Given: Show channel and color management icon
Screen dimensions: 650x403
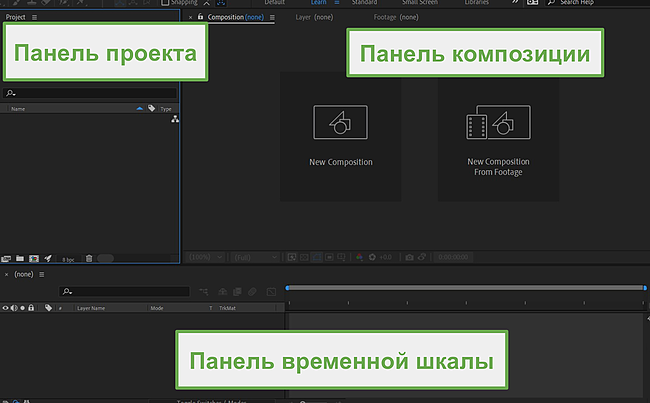Looking at the screenshot, I should tap(359, 257).
